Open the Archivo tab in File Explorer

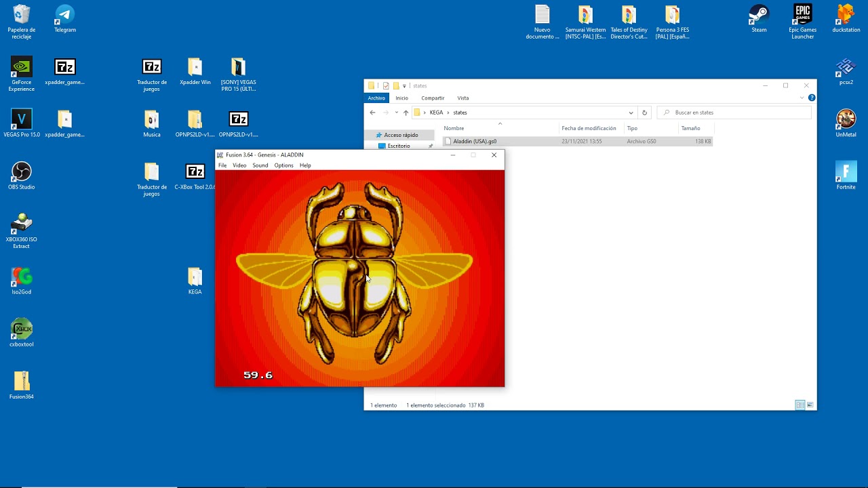click(x=376, y=98)
